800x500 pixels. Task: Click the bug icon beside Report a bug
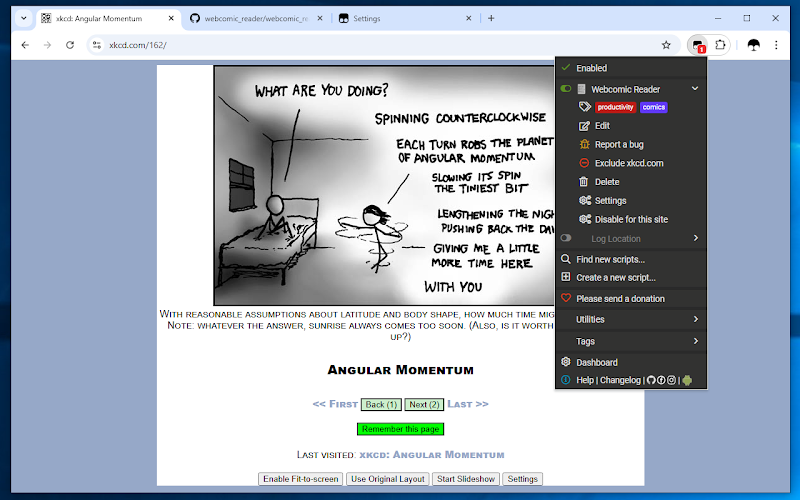[x=584, y=144]
